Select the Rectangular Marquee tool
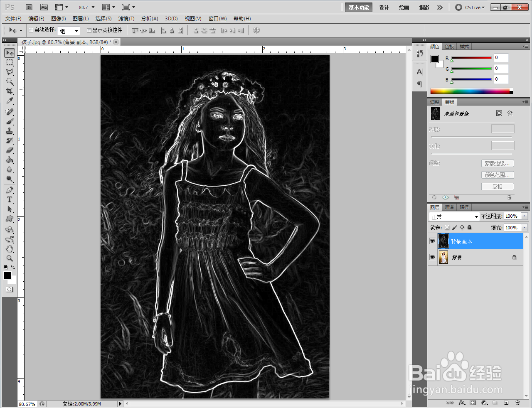The height and width of the screenshot is (408, 532). pyautogui.click(x=10, y=62)
